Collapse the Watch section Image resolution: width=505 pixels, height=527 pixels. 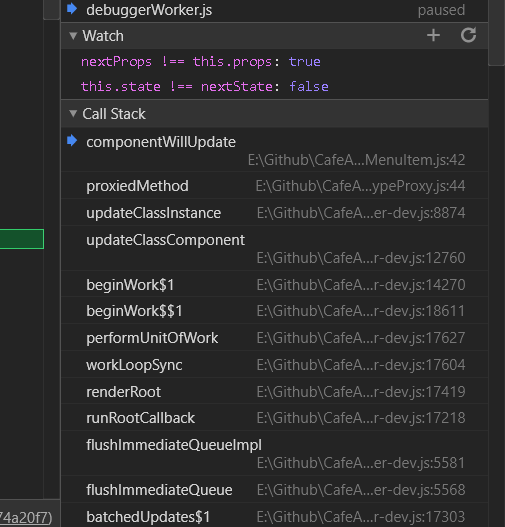click(x=73, y=36)
